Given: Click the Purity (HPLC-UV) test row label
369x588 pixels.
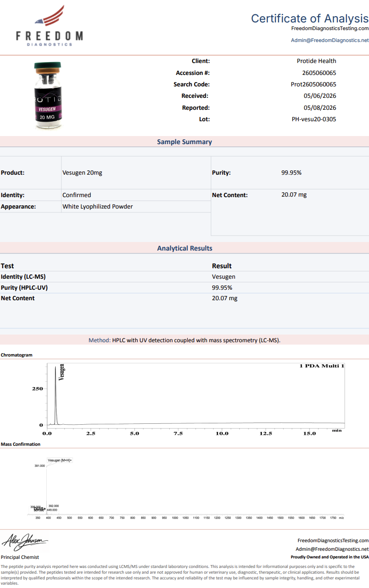Looking at the screenshot, I should 24,288.
